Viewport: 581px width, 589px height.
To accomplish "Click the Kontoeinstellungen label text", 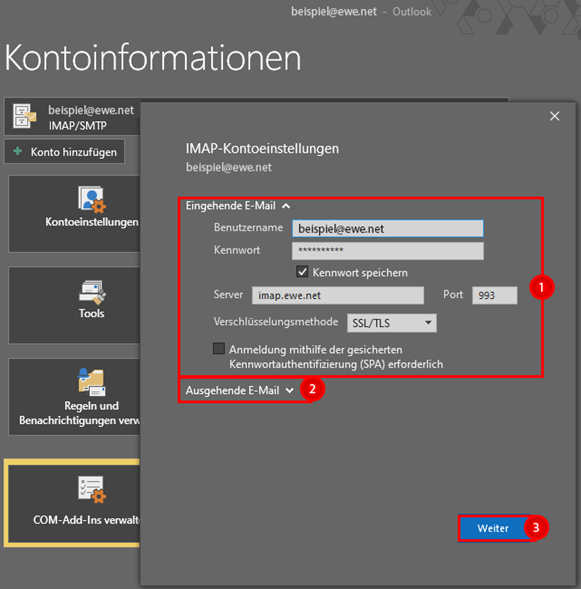I will 92,222.
